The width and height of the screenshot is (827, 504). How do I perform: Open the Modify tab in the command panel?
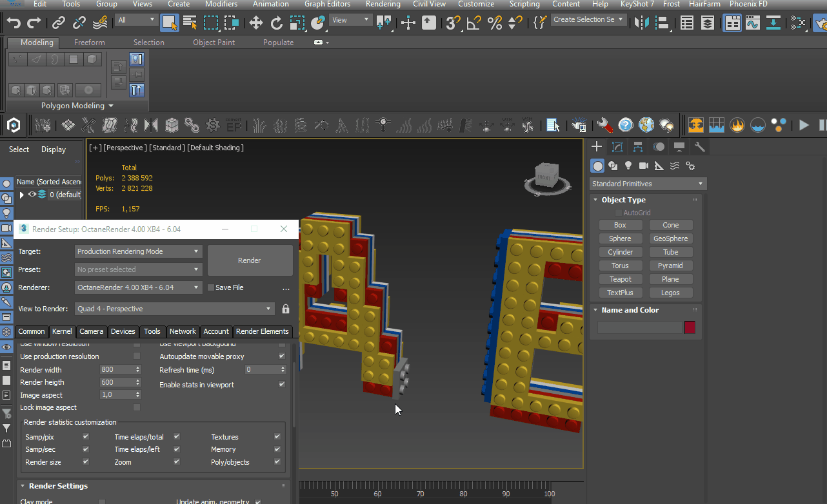(617, 147)
